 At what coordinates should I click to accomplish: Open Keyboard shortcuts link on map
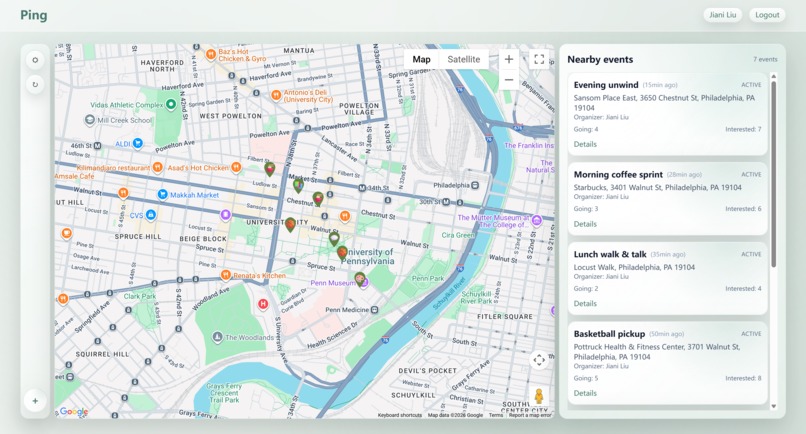point(399,415)
